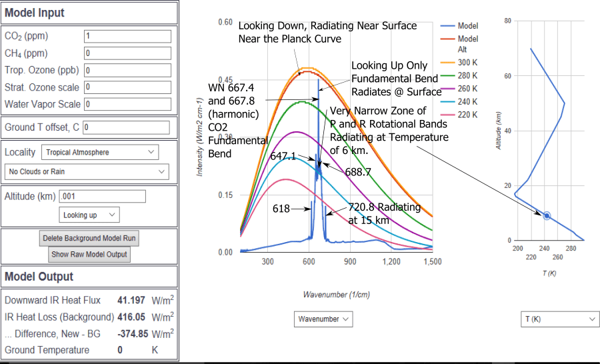Open the No Clouds or Rain dropdown
This screenshot has height=364, width=600.
[87, 172]
